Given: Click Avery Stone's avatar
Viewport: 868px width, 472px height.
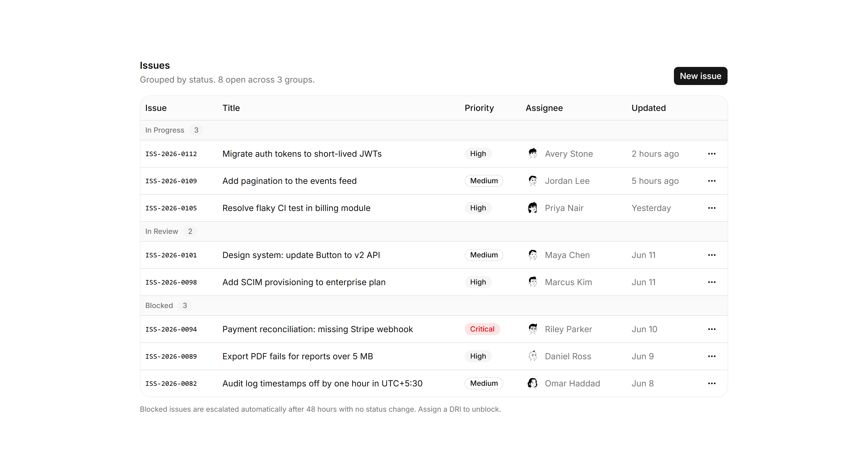Looking at the screenshot, I should coord(533,154).
